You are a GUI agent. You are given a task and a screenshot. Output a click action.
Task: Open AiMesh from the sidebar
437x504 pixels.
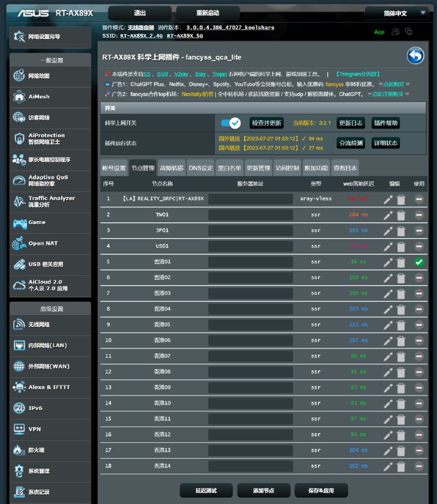click(50, 97)
